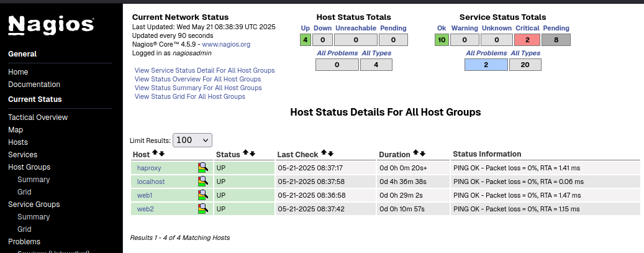Click web2 UP status cell
Image resolution: width=644 pixels, height=253 pixels.
245,209
